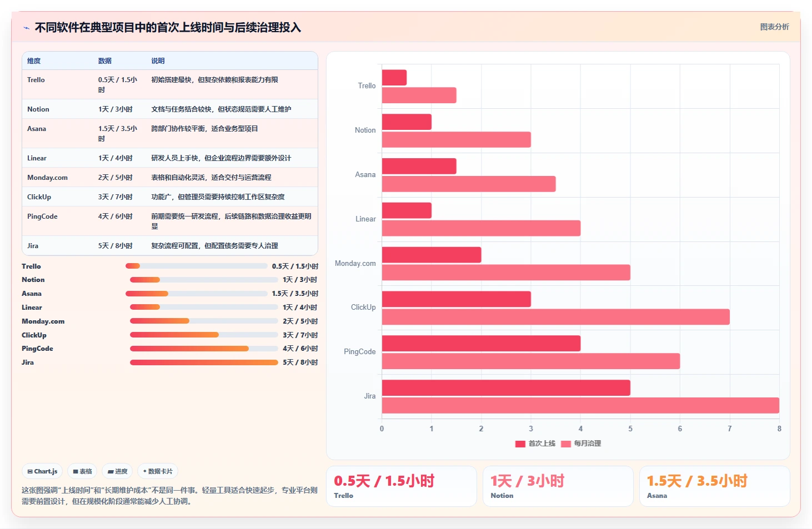Image resolution: width=812 pixels, height=529 pixels.
Task: Click the Linear label in the progress list
Action: tap(32, 308)
